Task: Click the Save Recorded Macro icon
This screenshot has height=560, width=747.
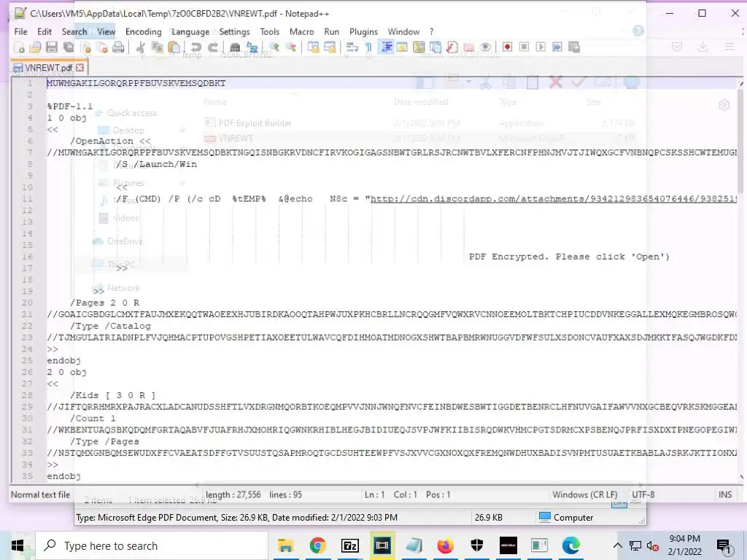Action: click(574, 47)
